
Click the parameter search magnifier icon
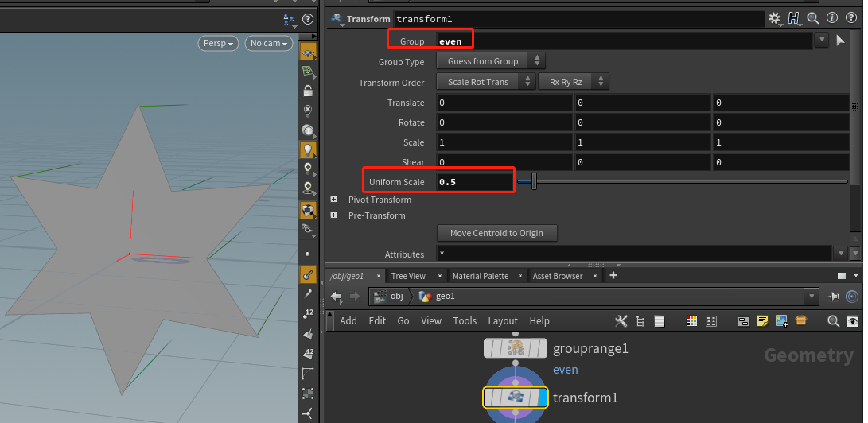click(812, 18)
